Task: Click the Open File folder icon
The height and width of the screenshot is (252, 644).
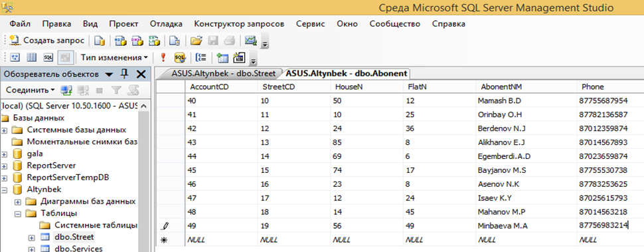Action: point(197,41)
